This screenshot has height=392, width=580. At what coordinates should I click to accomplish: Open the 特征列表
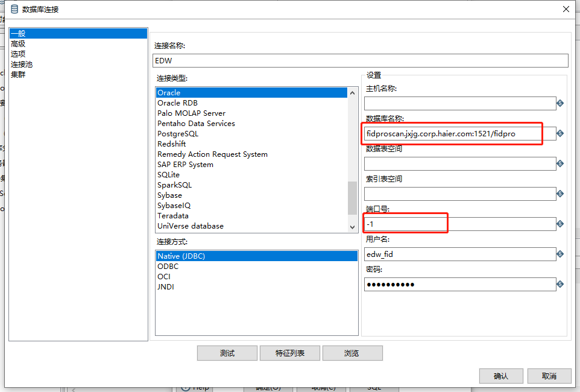click(x=290, y=353)
